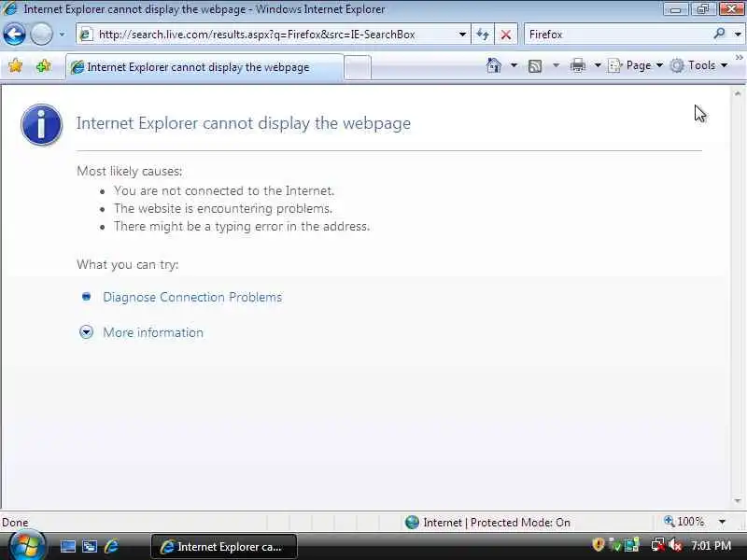Open the Windows Start orb
This screenshot has width=747, height=560.
(28, 546)
